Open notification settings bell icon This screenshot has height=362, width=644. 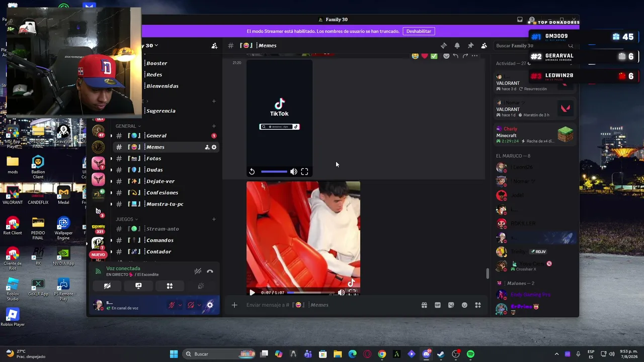point(457,46)
